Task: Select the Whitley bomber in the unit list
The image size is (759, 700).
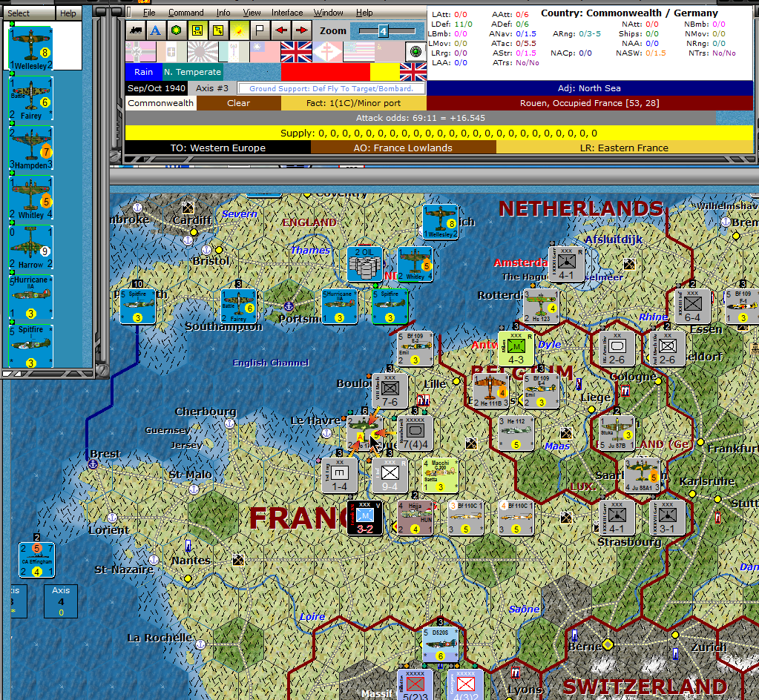Action: click(x=31, y=198)
